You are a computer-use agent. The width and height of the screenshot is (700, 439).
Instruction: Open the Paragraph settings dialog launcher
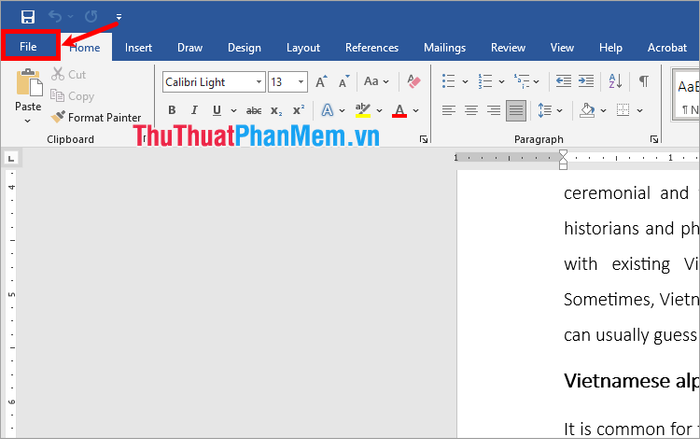(654, 139)
